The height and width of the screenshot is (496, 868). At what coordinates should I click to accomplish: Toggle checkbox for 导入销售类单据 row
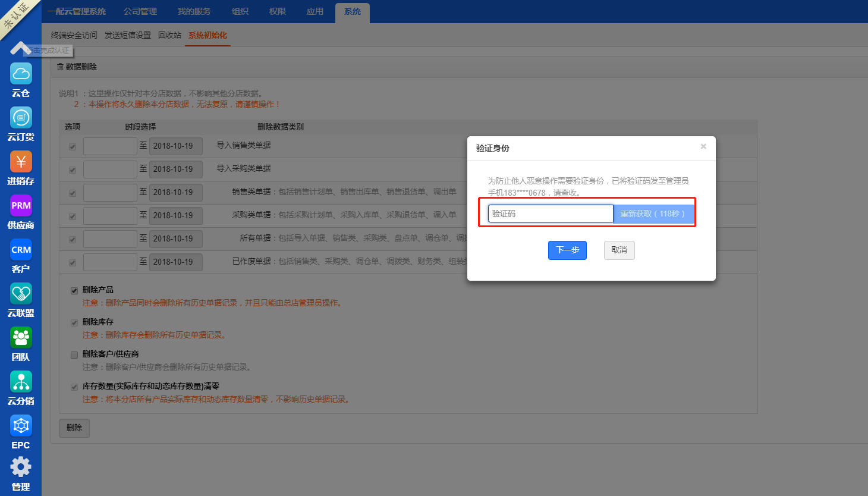click(x=73, y=147)
